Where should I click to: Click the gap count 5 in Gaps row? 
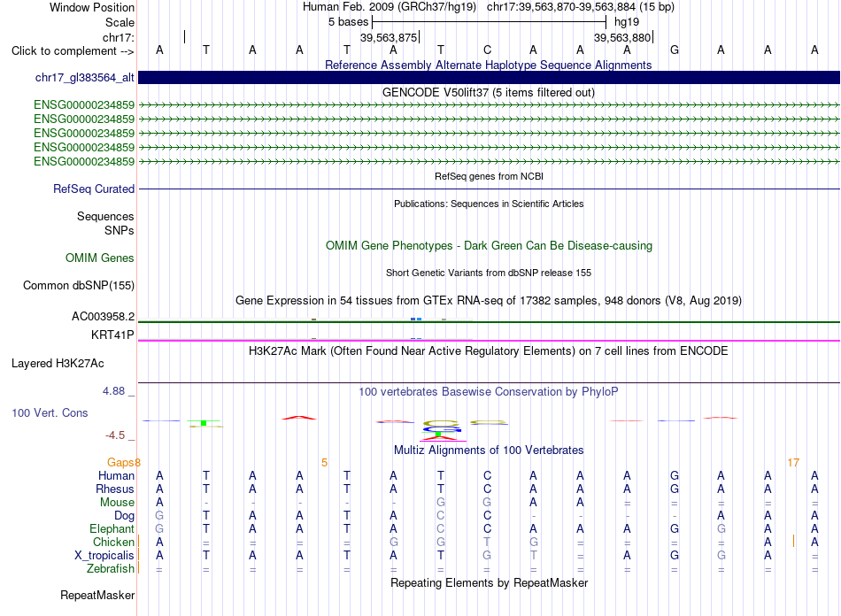324,462
